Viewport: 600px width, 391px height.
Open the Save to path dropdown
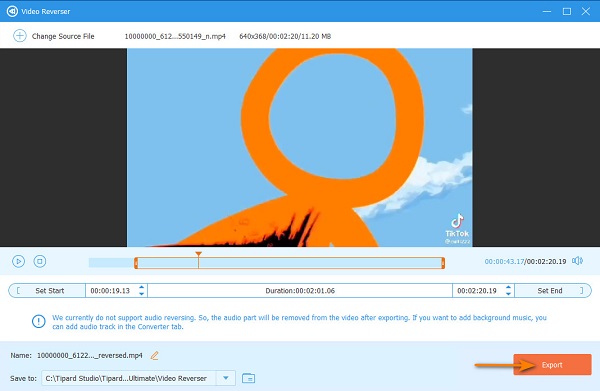point(226,378)
